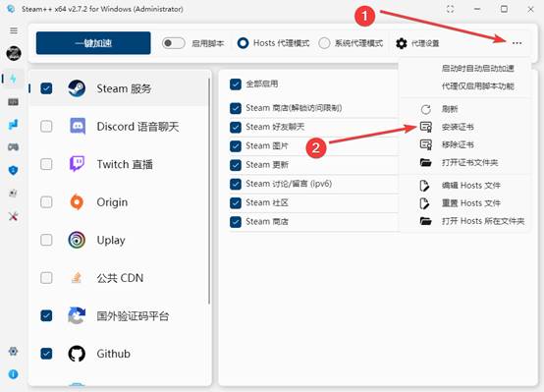544x392 pixels.
Task: Click the Uplay logo icon
Action: tap(77, 240)
